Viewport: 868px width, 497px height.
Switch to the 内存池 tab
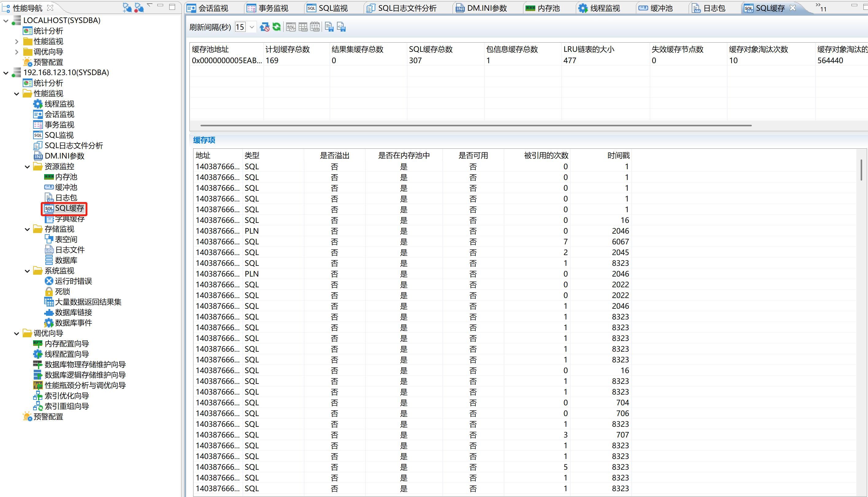543,8
